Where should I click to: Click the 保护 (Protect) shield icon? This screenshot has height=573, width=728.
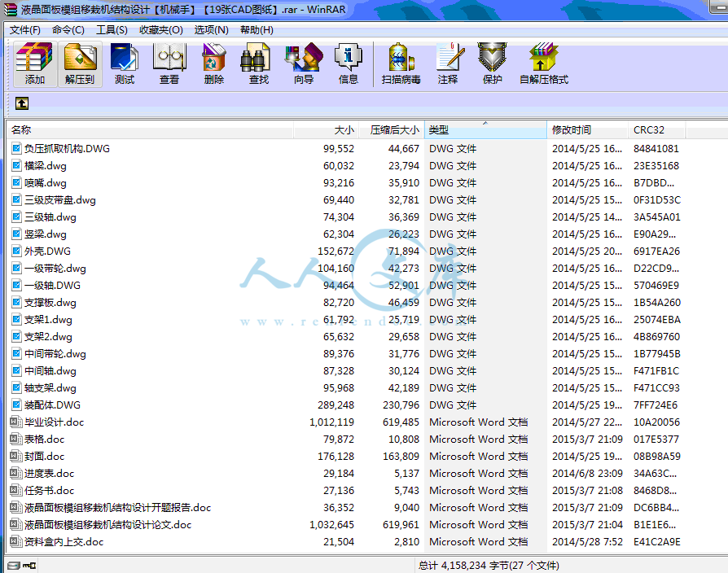pyautogui.click(x=492, y=63)
